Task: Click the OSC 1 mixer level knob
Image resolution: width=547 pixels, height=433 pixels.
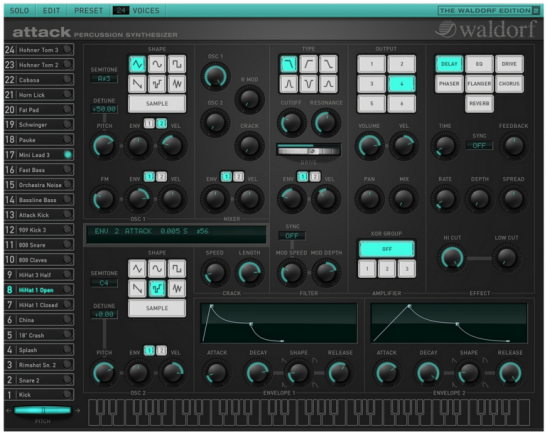Action: pos(215,76)
